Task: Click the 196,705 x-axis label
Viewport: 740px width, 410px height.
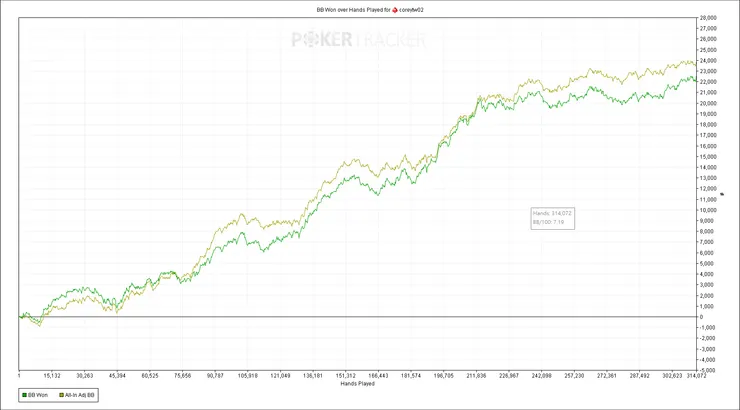Action: 443,376
